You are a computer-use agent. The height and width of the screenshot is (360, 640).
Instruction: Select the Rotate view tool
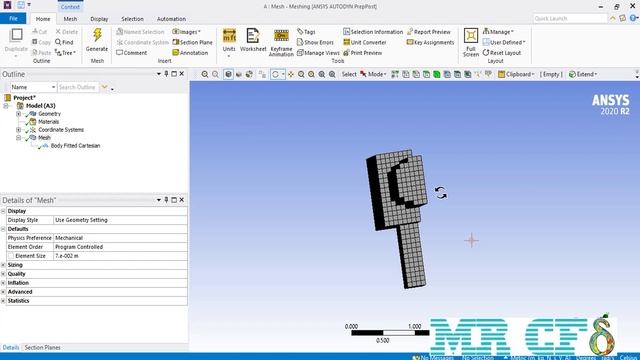click(275, 74)
